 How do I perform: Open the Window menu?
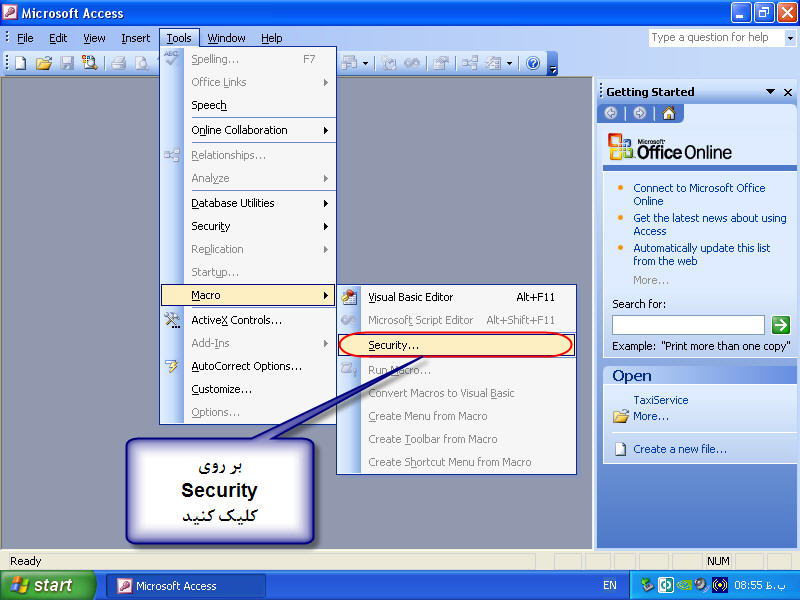(x=227, y=38)
